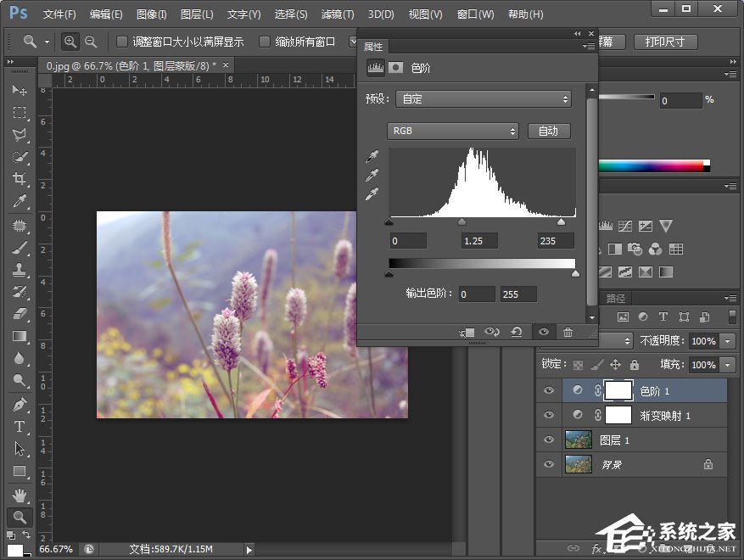This screenshot has width=744, height=560.
Task: Select the Type tool in toolbar
Action: pos(19,426)
